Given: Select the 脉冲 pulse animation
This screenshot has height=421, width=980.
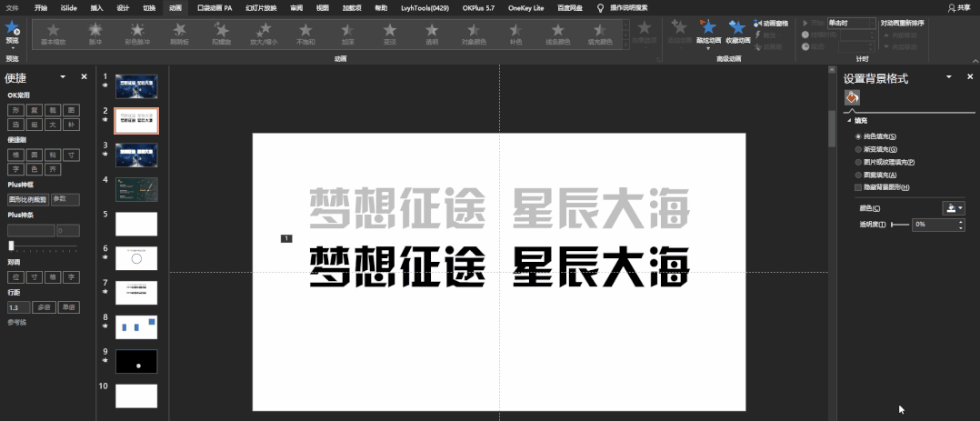Looking at the screenshot, I should coord(95,35).
